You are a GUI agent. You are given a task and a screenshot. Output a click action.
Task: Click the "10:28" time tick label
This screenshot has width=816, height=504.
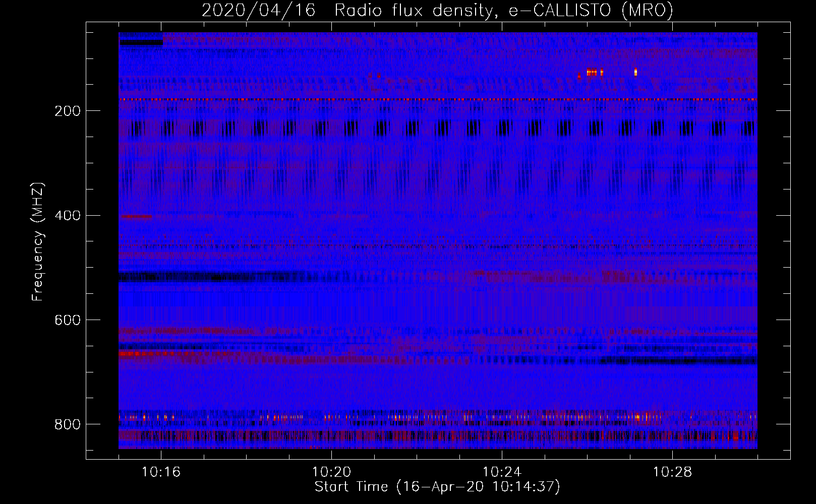tap(672, 472)
